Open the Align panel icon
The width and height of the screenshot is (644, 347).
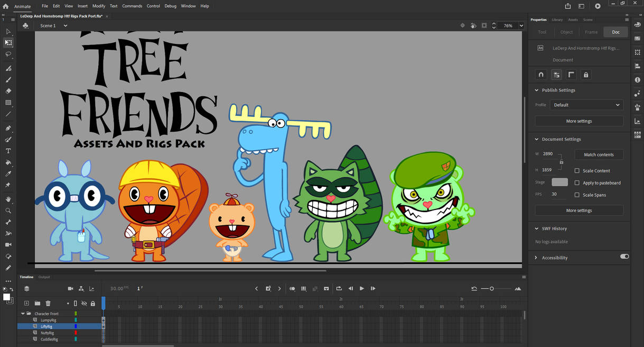(x=638, y=66)
